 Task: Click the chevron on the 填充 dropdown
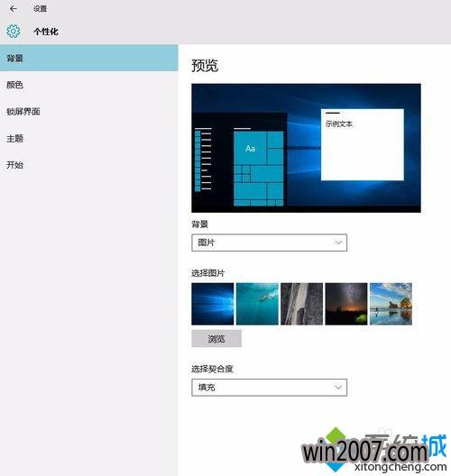coord(338,388)
